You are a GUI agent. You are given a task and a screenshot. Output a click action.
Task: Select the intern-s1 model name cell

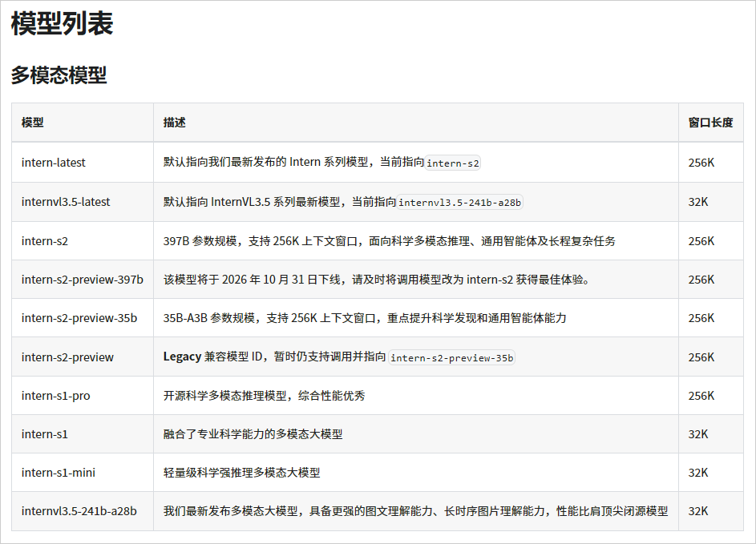click(x=44, y=434)
